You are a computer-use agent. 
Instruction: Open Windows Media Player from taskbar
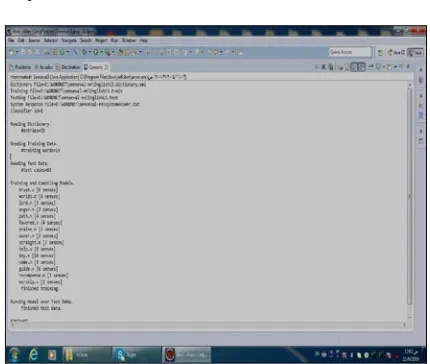tap(51, 354)
